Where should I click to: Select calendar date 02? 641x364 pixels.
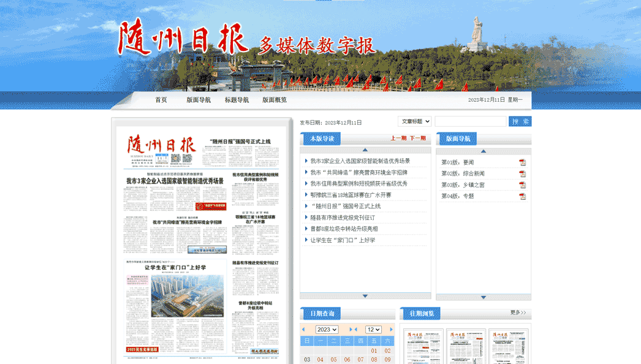tap(387, 351)
